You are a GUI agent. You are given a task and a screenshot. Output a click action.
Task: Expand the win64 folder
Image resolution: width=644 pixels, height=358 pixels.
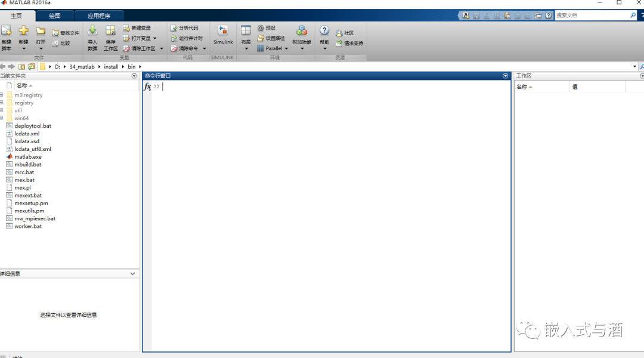(2, 118)
